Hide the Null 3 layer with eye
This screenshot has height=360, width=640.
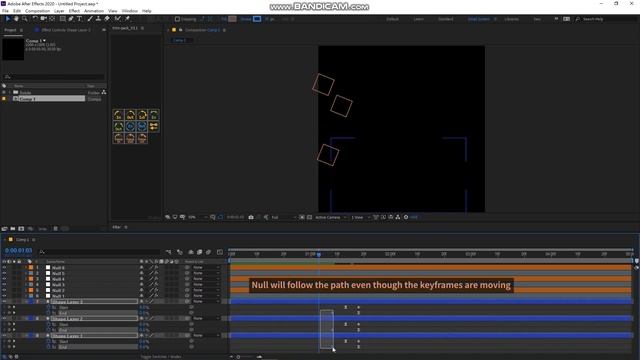(4, 284)
